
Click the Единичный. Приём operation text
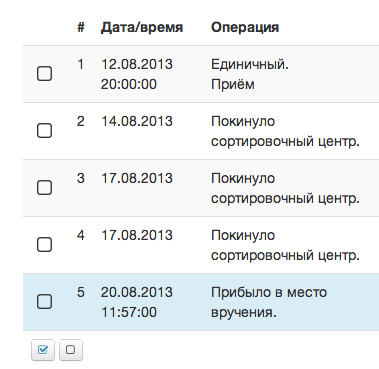pos(250,74)
